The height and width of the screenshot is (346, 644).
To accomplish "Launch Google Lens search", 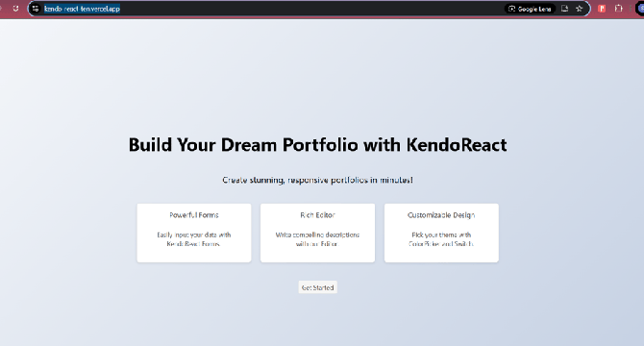I will coord(530,9).
